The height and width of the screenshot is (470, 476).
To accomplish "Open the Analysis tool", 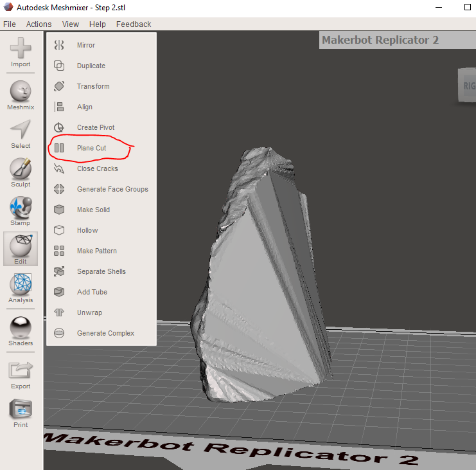I will click(21, 288).
